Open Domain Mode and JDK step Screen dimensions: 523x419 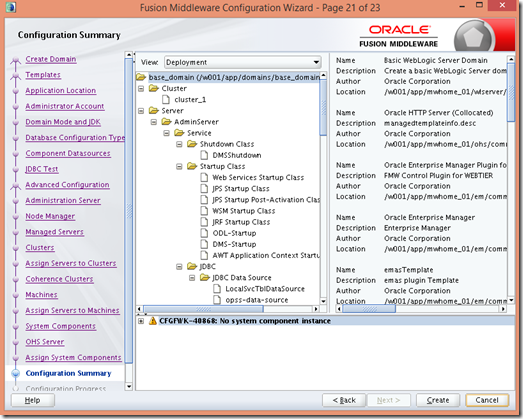pos(63,122)
